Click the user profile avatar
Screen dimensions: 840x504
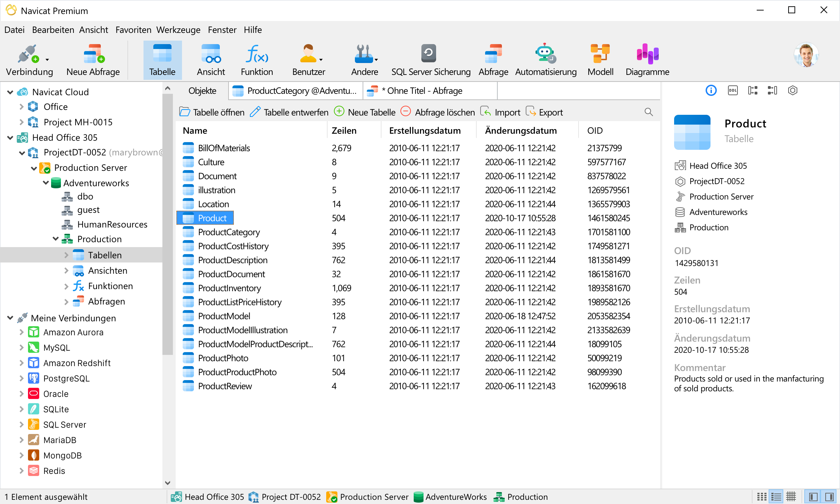[x=806, y=55]
